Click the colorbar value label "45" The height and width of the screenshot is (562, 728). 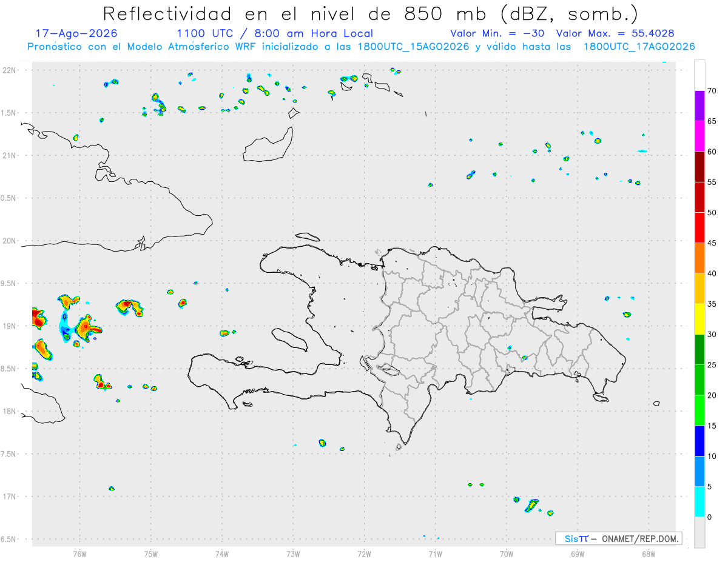[x=712, y=243]
